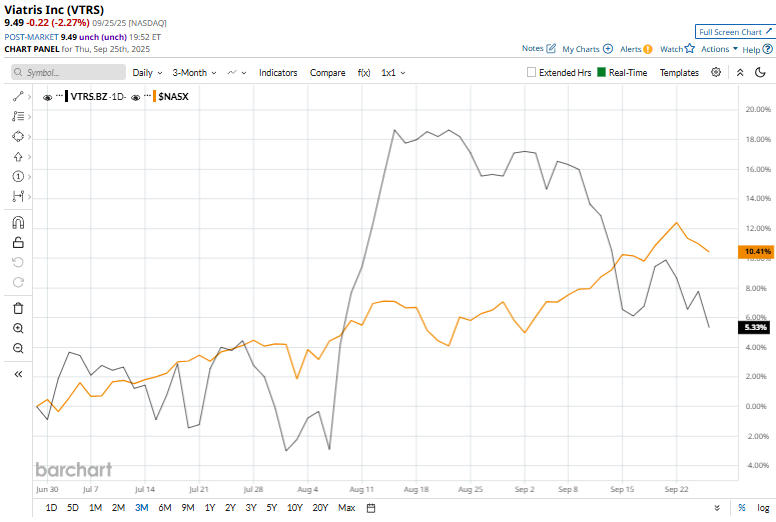
Task: Hide the $NASX comparison eye icon
Action: click(x=136, y=97)
